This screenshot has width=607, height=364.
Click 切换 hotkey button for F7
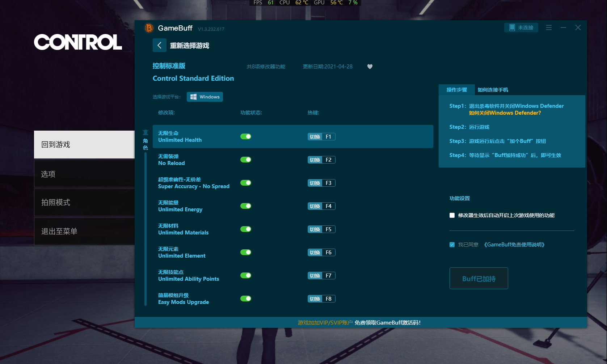pyautogui.click(x=315, y=276)
